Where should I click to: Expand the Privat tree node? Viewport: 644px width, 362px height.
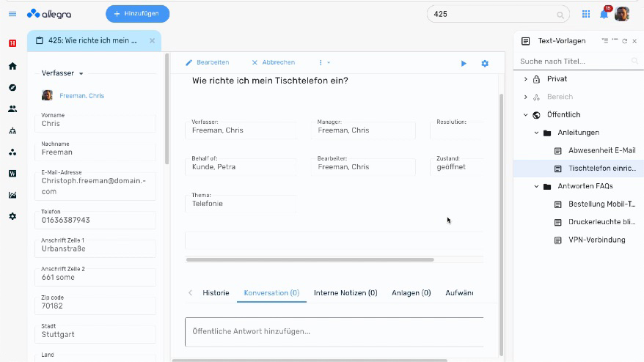[x=525, y=79]
